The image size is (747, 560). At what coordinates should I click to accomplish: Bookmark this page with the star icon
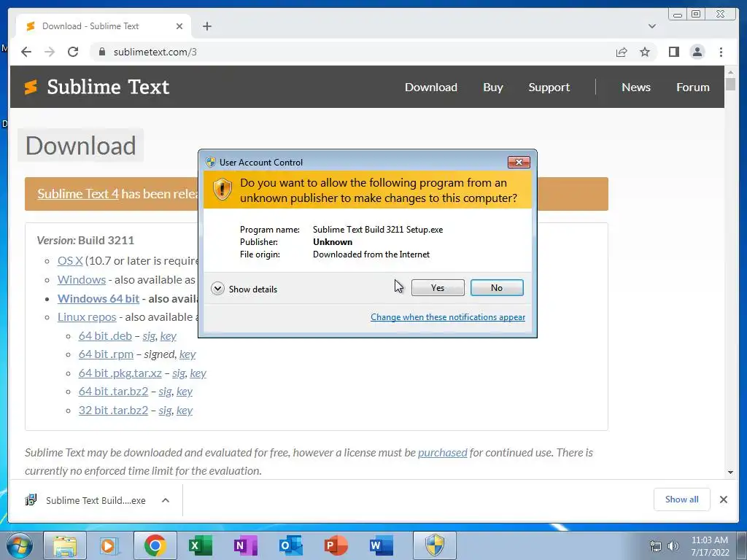645,52
